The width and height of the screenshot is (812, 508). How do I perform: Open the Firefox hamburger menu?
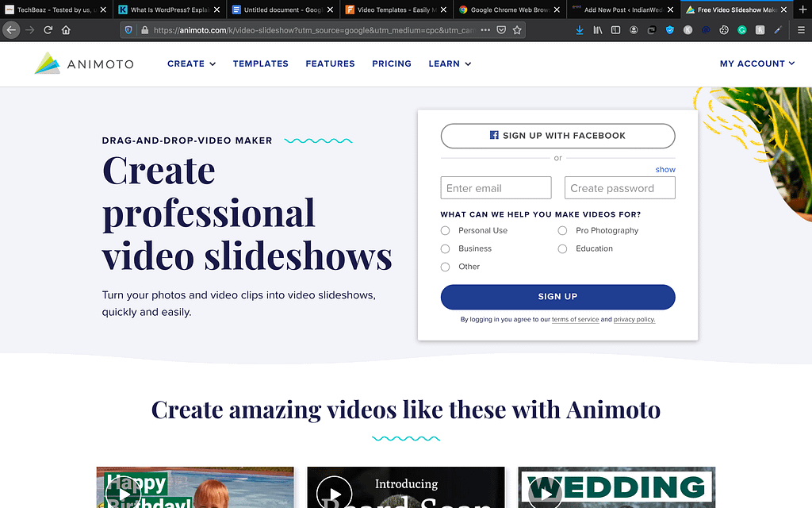tap(801, 30)
